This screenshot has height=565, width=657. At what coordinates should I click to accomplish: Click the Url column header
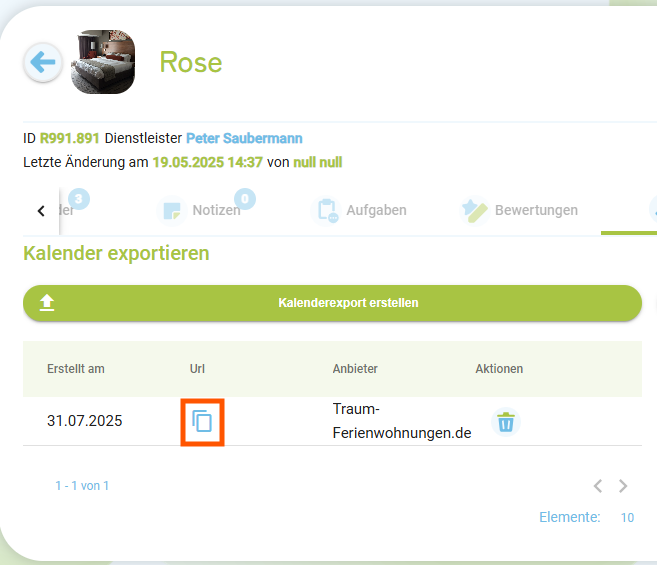[197, 369]
